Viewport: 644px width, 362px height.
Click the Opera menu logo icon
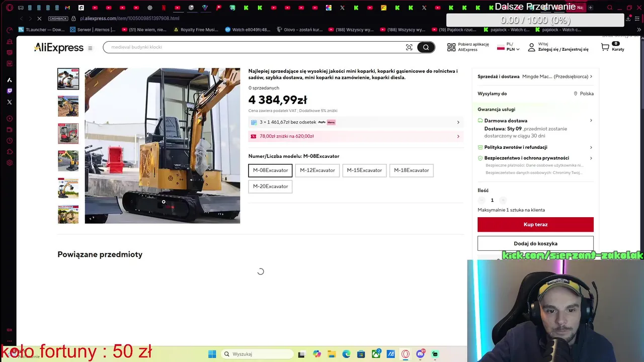[x=9, y=8]
